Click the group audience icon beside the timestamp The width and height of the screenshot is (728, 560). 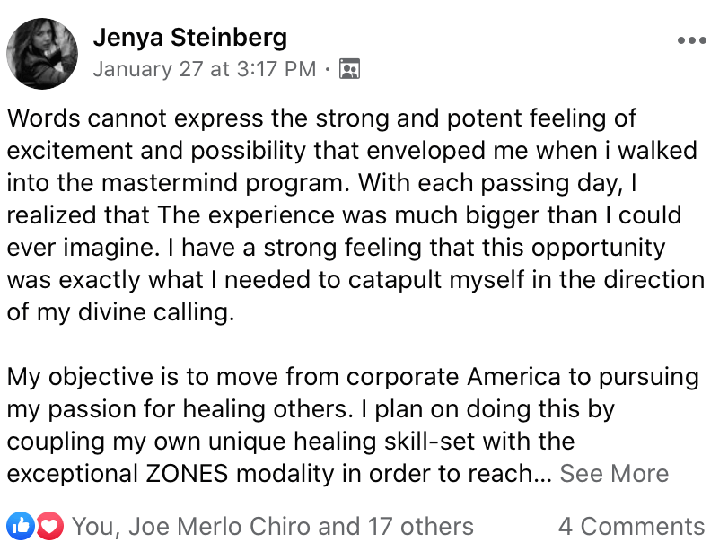click(x=350, y=69)
